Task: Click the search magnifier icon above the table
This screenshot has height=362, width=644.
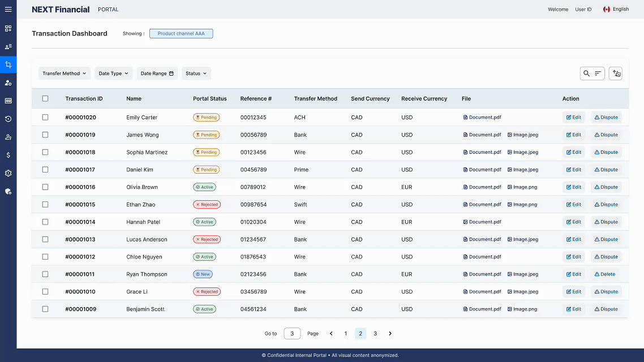Action: [586, 74]
